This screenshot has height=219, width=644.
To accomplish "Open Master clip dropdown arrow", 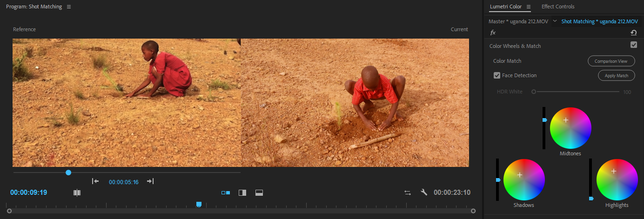I will pos(555,21).
